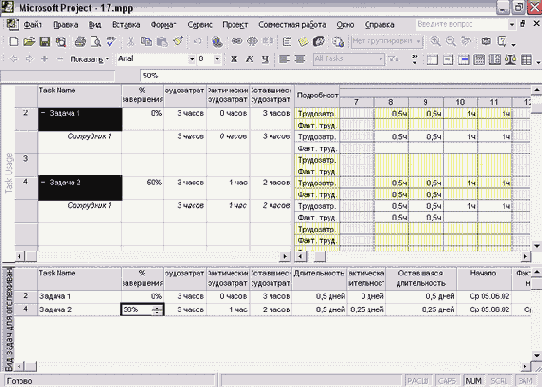The height and width of the screenshot is (387, 542).
Task: Click the Показать outline button
Action: 89,59
